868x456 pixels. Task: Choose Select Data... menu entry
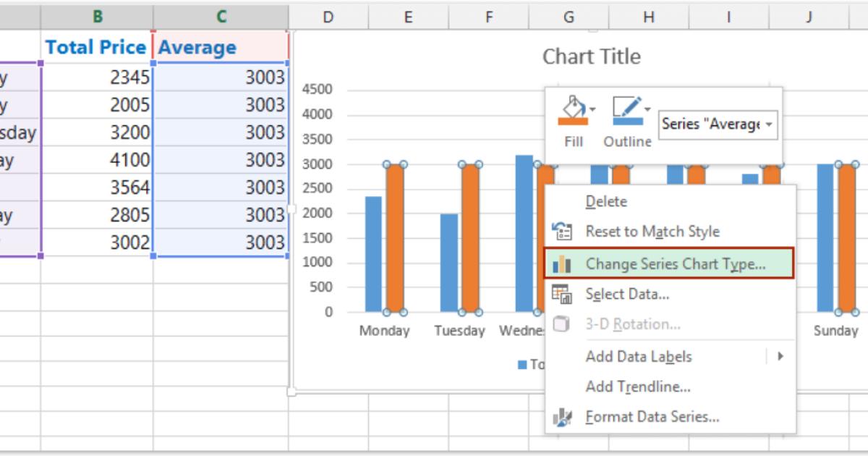pos(626,294)
